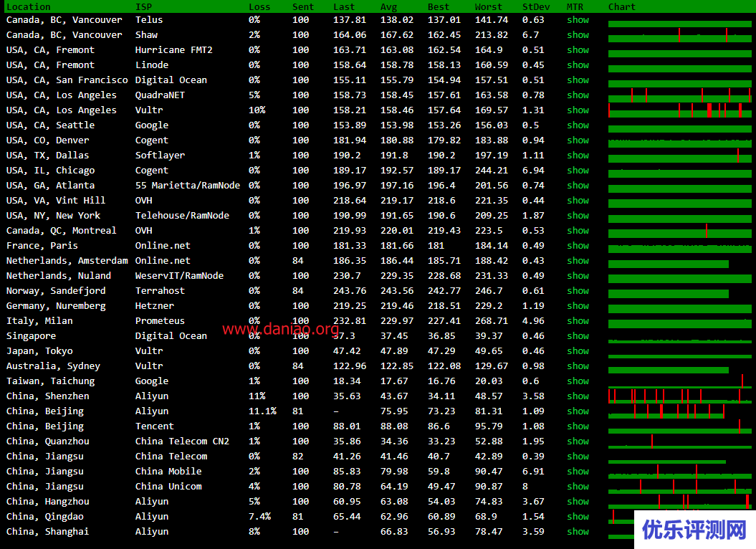Click the Location column header
The image size is (756, 549).
click(29, 6)
